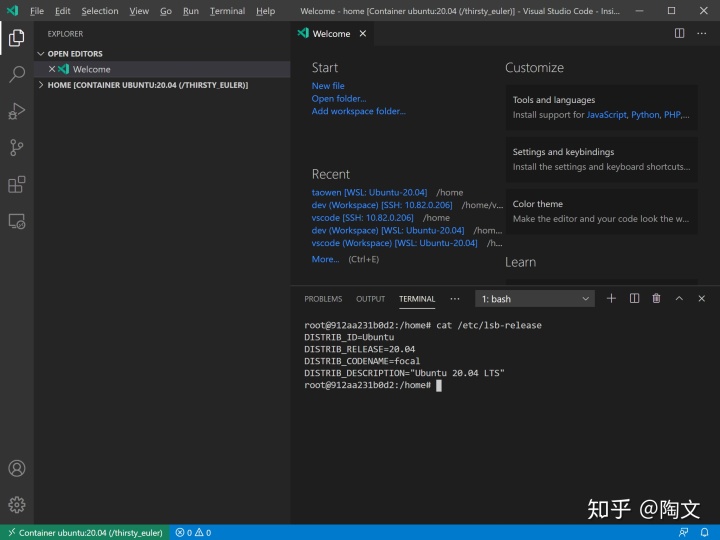The width and height of the screenshot is (720, 540).
Task: Open the Edit menu
Action: (x=62, y=11)
